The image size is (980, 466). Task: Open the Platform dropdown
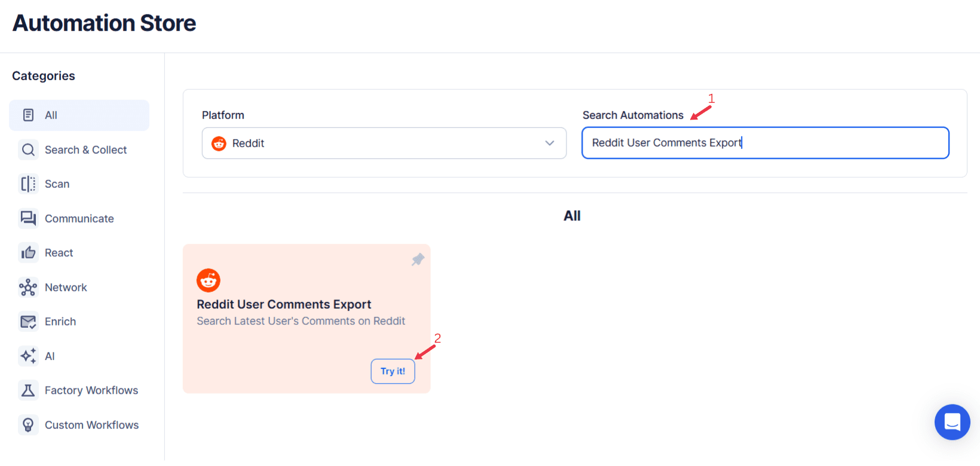pyautogui.click(x=384, y=143)
